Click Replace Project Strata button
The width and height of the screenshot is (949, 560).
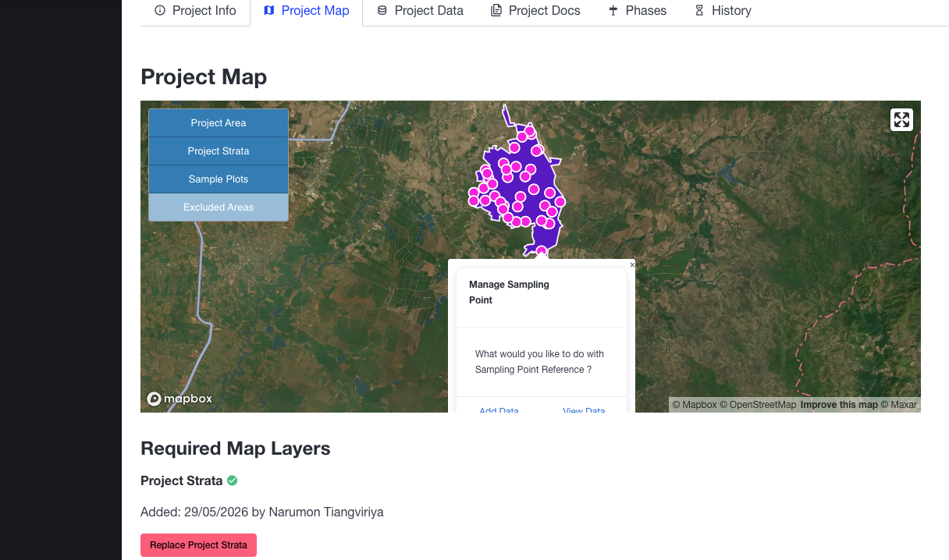click(x=198, y=545)
